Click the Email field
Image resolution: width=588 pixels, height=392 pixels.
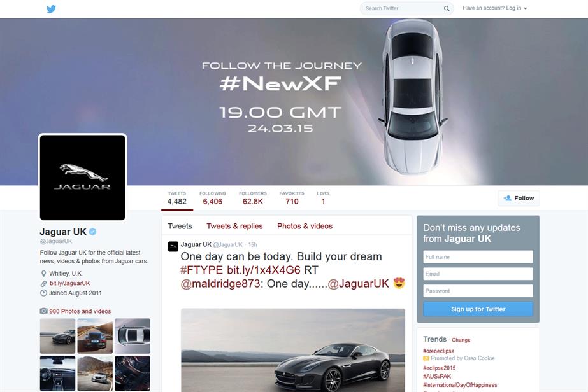point(478,274)
